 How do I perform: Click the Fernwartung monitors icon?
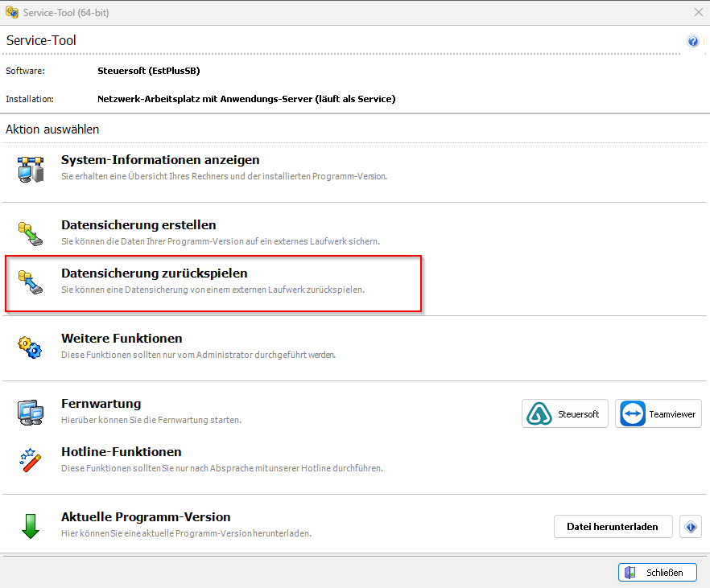pos(30,412)
